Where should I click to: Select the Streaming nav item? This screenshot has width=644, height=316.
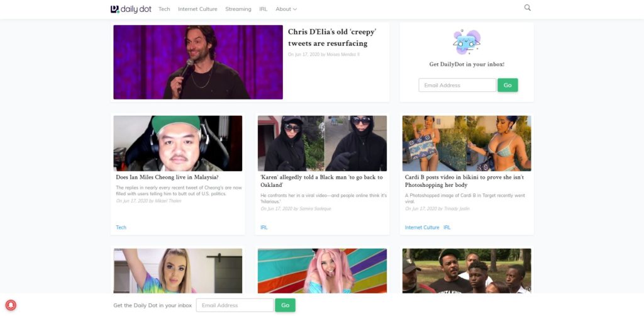point(238,9)
